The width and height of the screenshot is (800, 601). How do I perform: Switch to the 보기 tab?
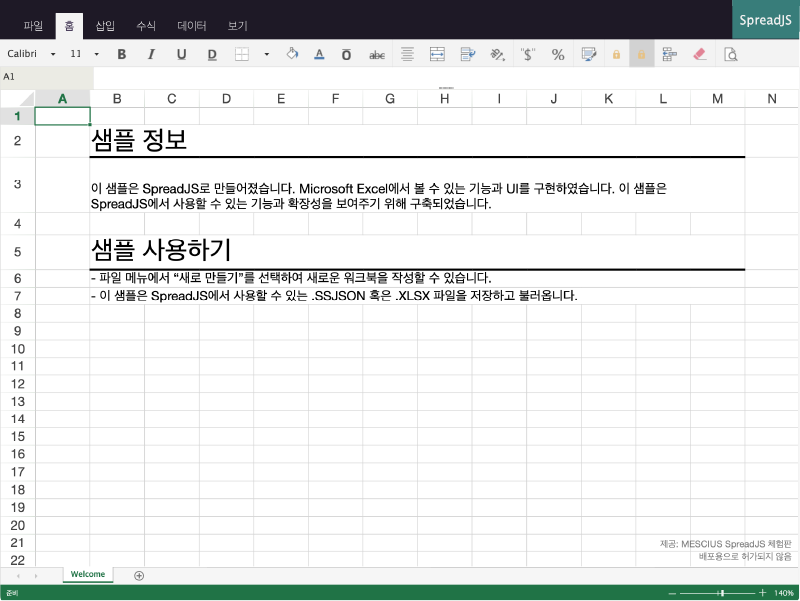coord(237,26)
